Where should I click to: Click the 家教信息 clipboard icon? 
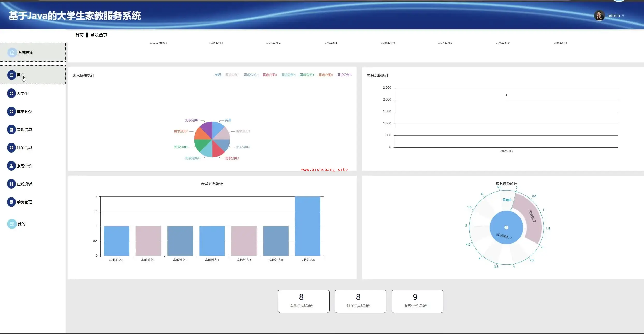[x=11, y=130]
